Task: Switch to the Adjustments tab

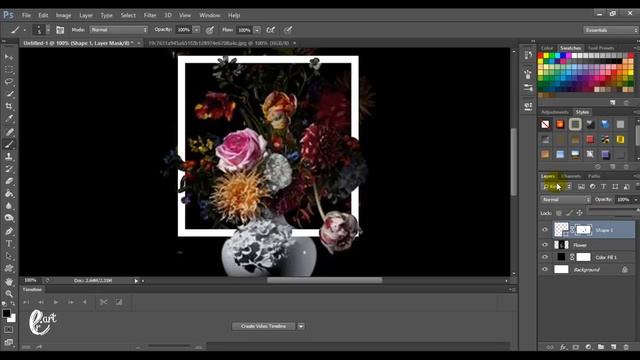Action: coord(554,112)
